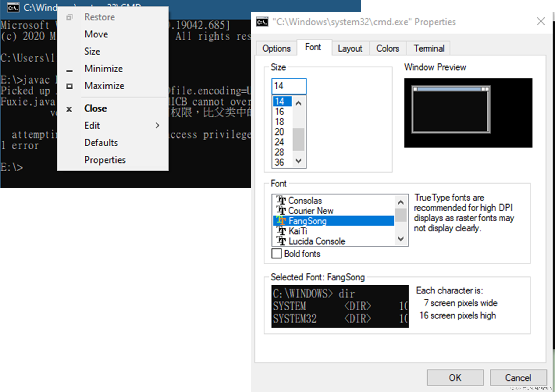Click the font list scroll up arrow
Screen dimensions: 555x392
pyautogui.click(x=401, y=202)
